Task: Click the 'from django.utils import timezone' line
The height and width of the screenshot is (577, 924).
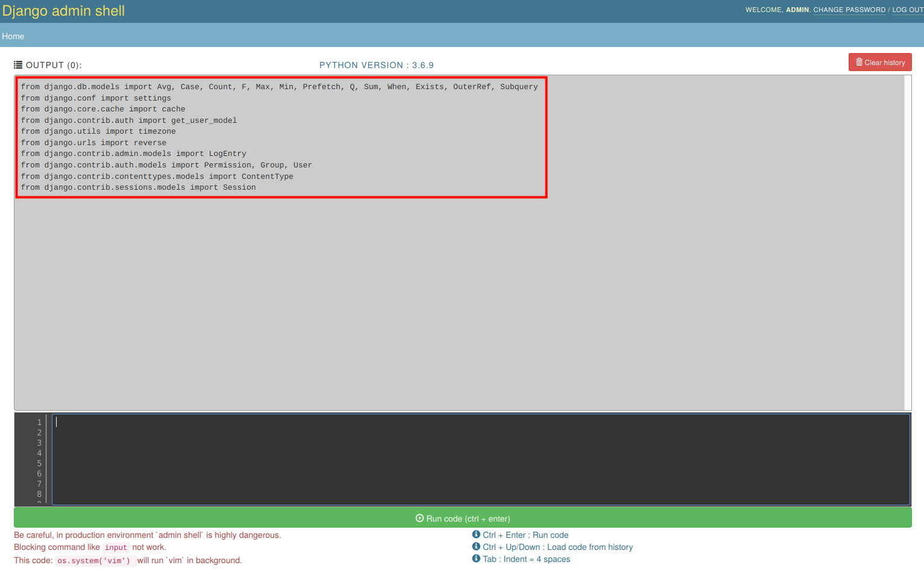Action: [x=98, y=131]
